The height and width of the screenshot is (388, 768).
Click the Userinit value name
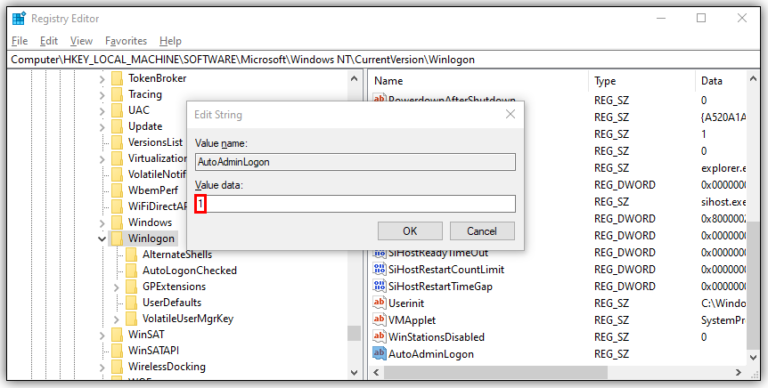pyautogui.click(x=406, y=303)
